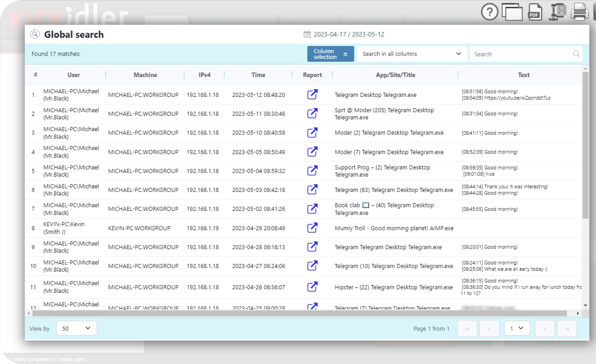Open report for Hipster (22) row
The height and width of the screenshot is (364, 596).
tap(312, 287)
